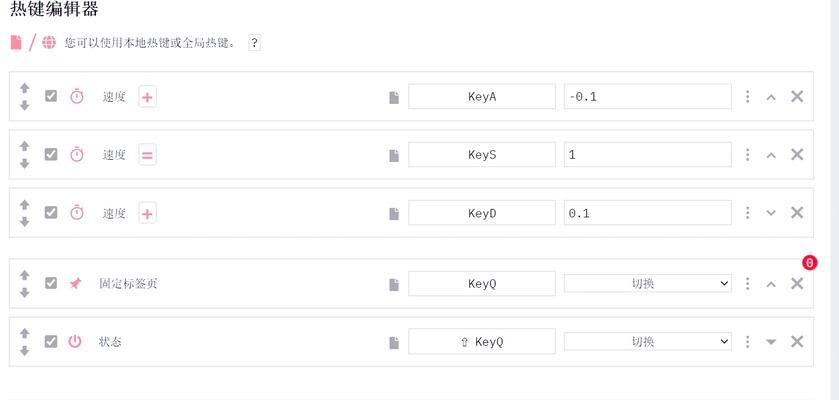839x400 pixels.
Task: Open three-dot menu in KeyS row
Action: [748, 155]
